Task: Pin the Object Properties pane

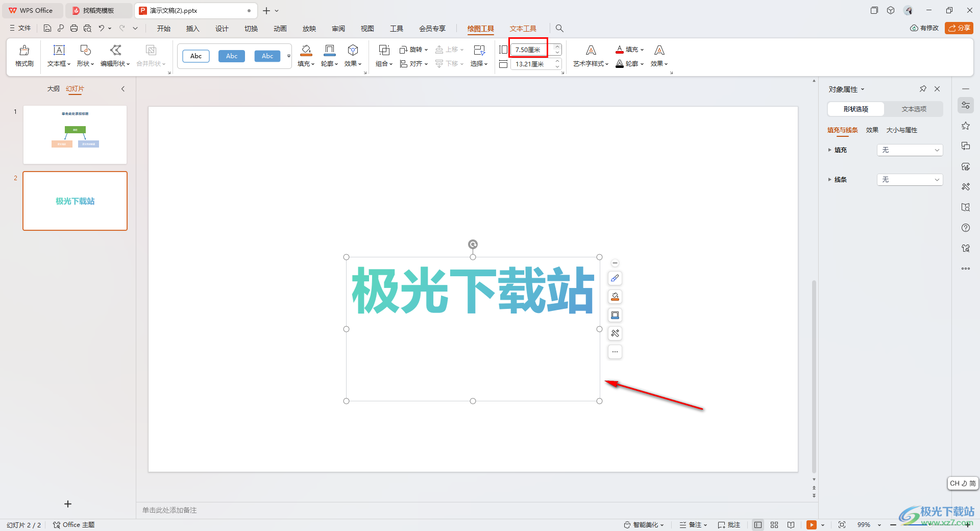Action: pyautogui.click(x=923, y=89)
